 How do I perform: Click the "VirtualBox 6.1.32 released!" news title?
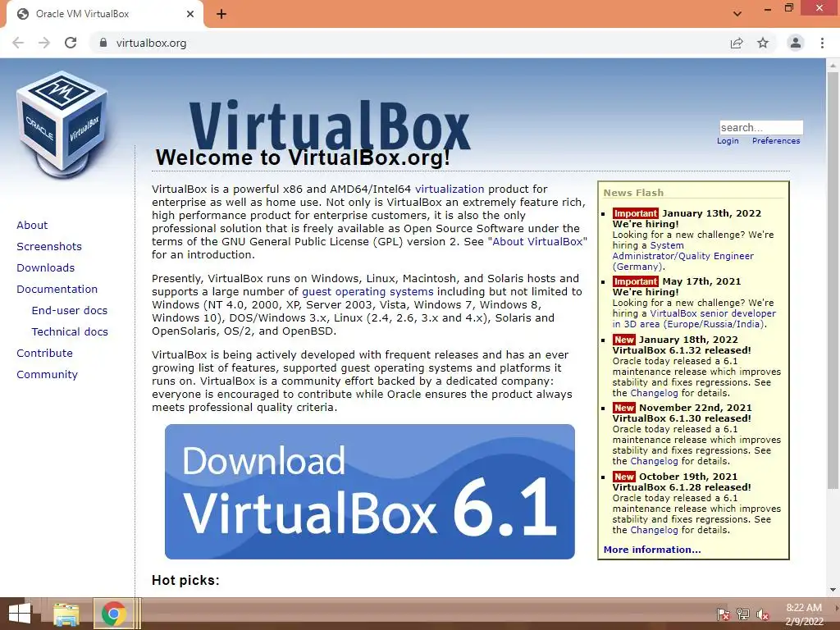coord(682,350)
